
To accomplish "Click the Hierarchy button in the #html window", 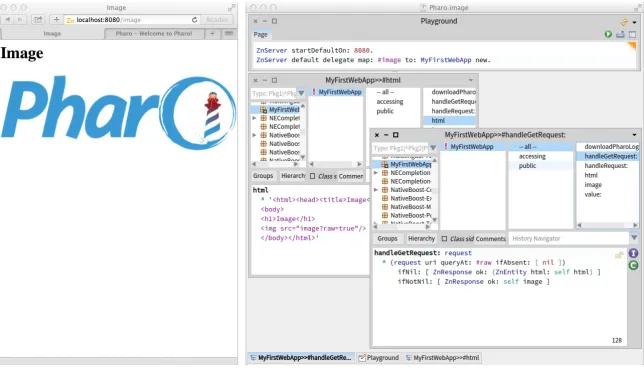I will pyautogui.click(x=293, y=176).
